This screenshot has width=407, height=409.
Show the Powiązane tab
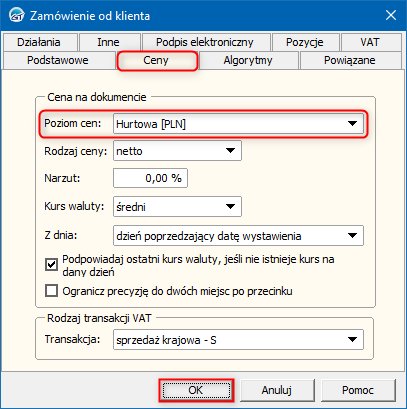[x=350, y=60]
